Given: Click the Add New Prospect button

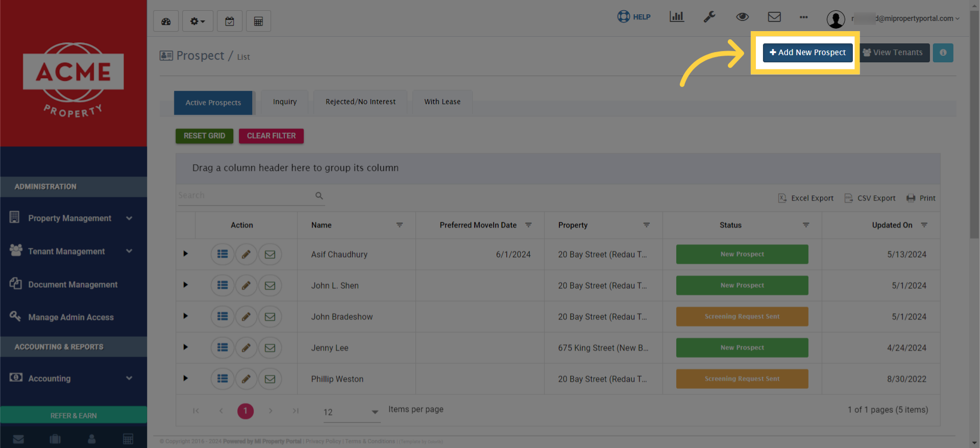Looking at the screenshot, I should click(807, 53).
